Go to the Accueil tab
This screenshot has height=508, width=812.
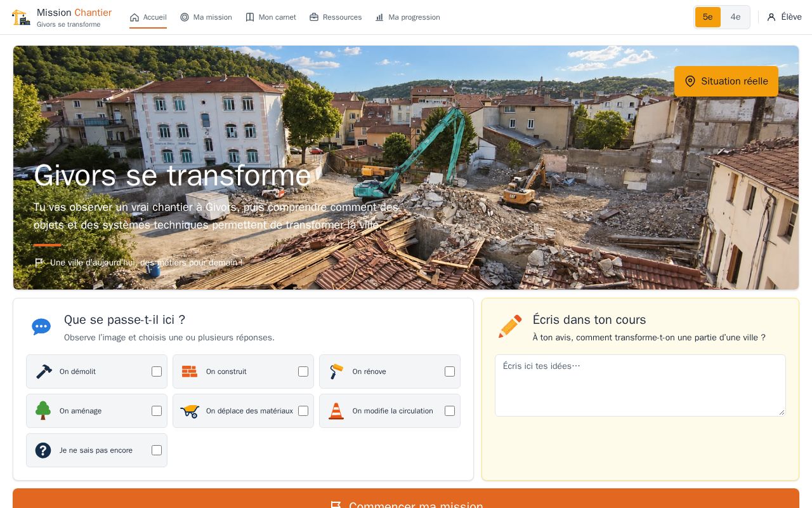148,17
